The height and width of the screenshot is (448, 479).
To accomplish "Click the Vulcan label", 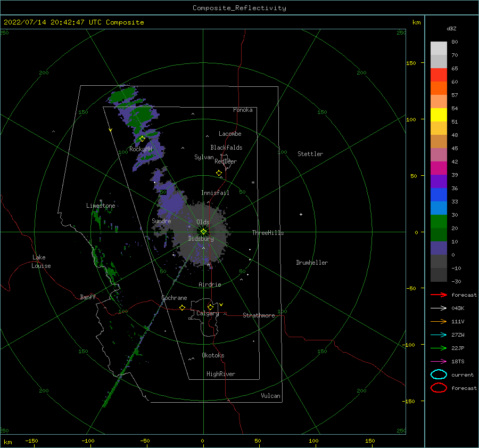I will point(270,396).
